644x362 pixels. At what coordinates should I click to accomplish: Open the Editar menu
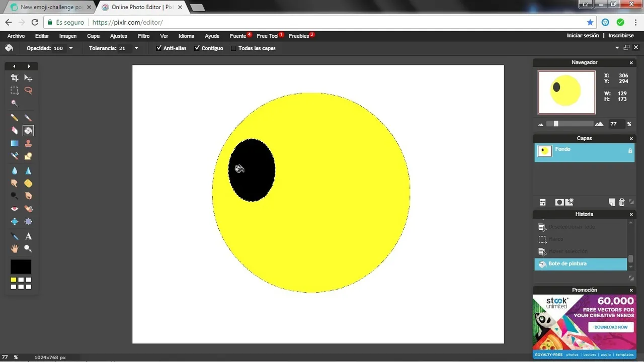tap(42, 36)
